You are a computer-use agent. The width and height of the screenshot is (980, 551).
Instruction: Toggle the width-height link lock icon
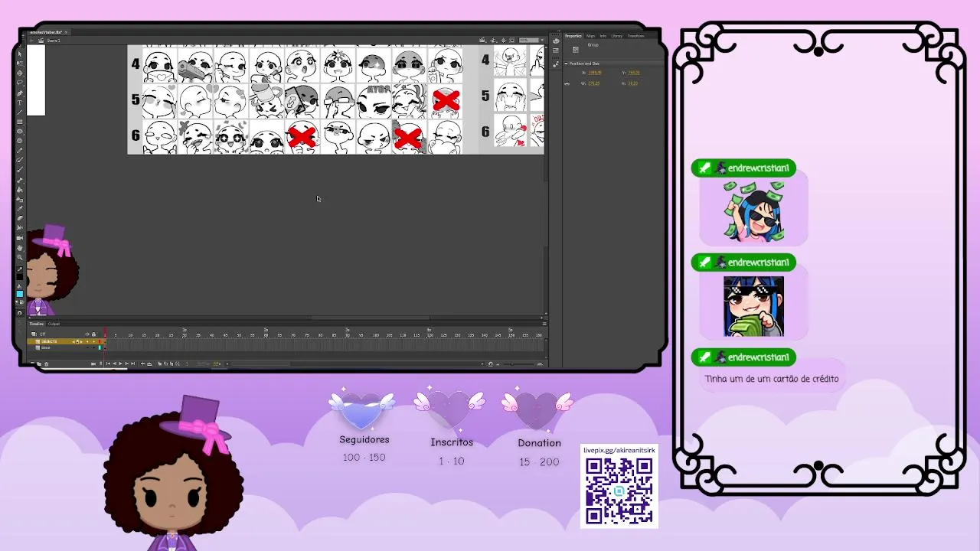[x=567, y=83]
